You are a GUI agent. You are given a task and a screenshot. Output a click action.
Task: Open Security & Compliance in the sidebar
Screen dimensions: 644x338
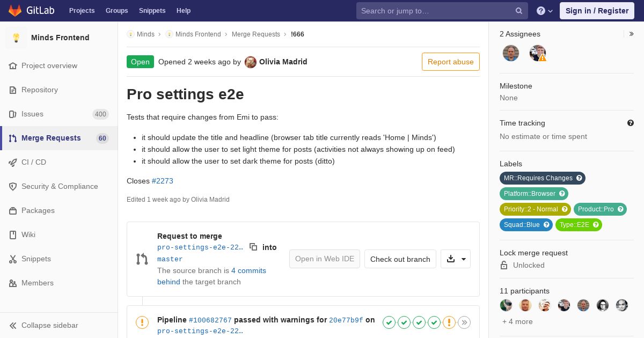coord(59,186)
